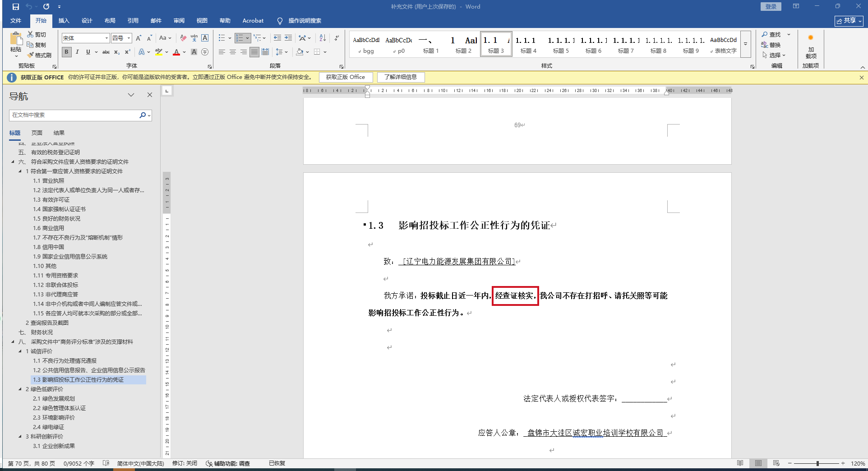Click the Cut (剪切) scissors button
The width and height of the screenshot is (868, 471).
tap(37, 34)
